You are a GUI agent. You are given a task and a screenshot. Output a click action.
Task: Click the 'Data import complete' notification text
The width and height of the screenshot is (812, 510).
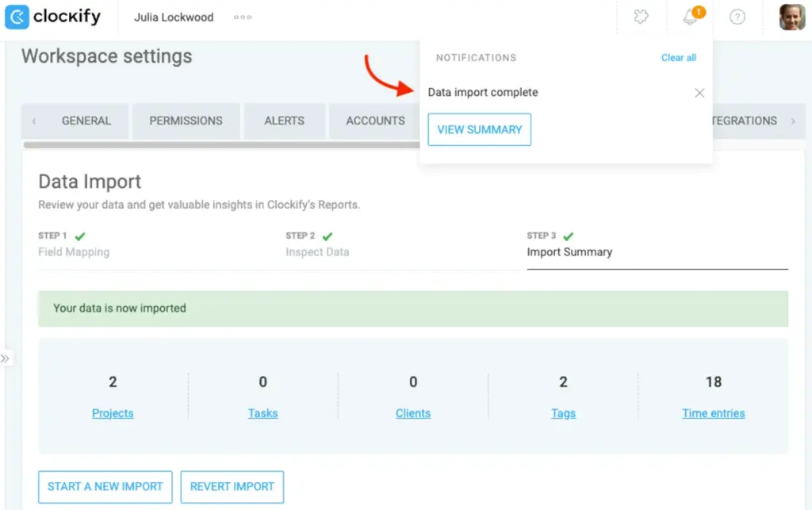483,92
